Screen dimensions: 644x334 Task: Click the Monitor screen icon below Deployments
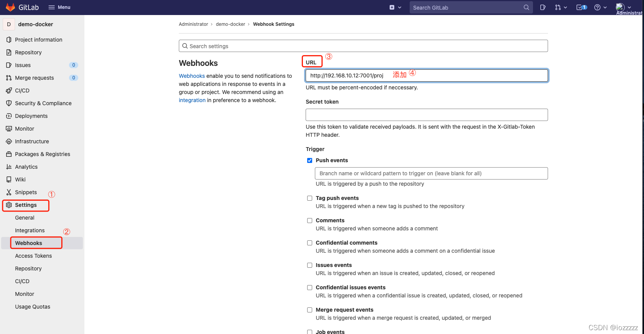[x=9, y=129]
